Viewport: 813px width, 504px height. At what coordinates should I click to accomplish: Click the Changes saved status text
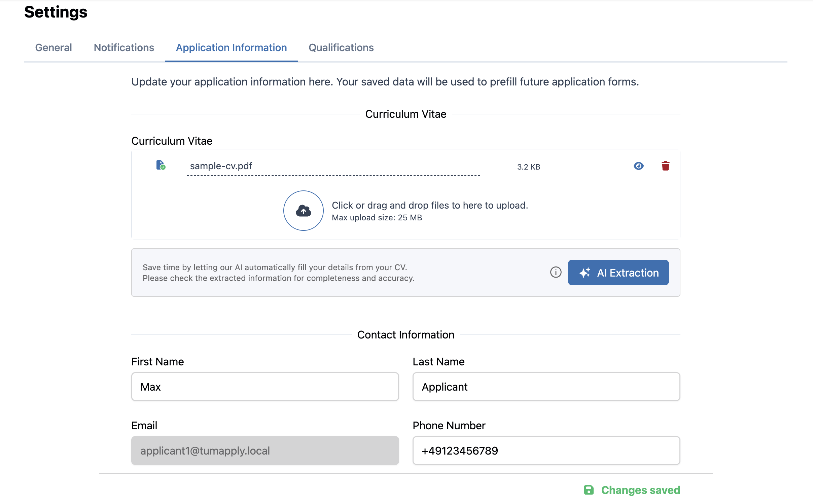[x=640, y=490]
